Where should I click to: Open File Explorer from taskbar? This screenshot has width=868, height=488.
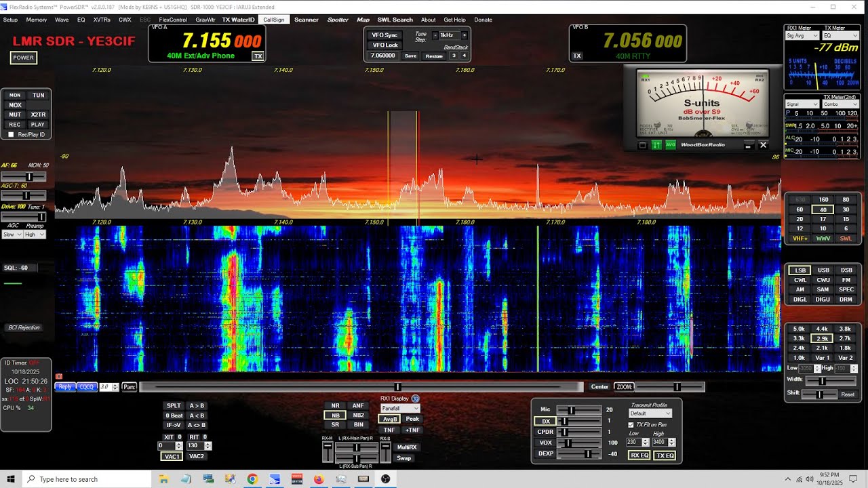(163, 479)
